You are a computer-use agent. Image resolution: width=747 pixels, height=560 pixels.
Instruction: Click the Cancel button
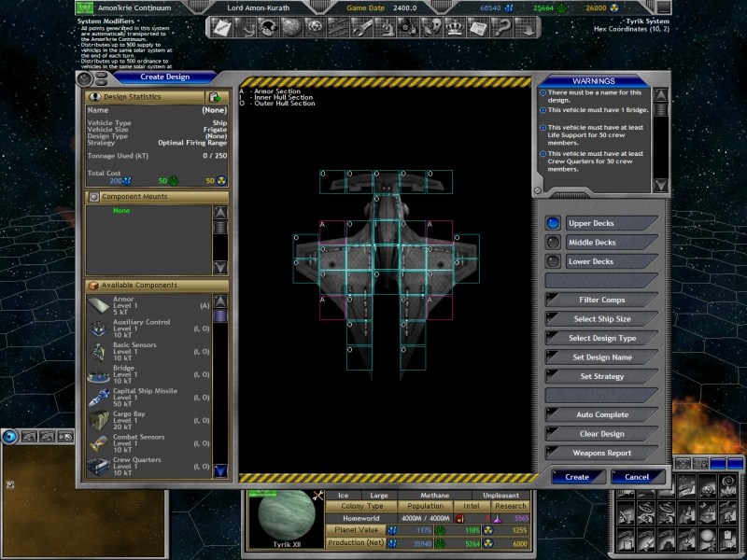tap(637, 477)
